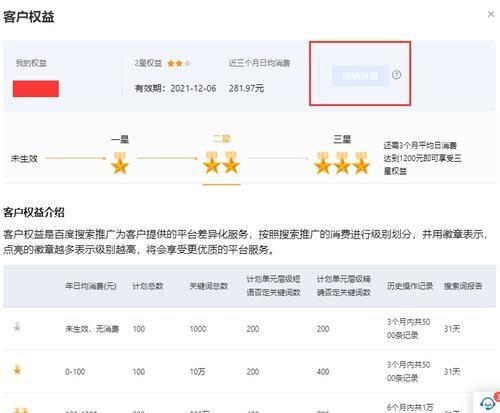Image resolution: width=500 pixels, height=413 pixels.
Task: Select the 三星 level tab
Action: point(342,139)
